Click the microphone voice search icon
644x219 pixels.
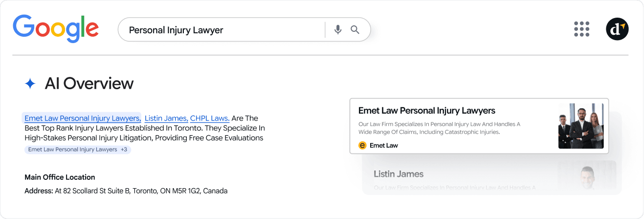pos(338,30)
